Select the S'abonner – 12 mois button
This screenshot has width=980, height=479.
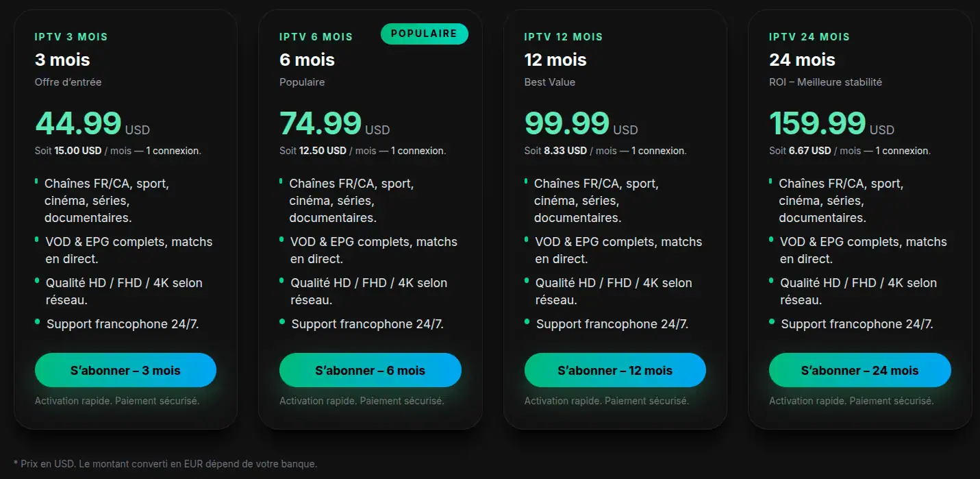(x=614, y=370)
